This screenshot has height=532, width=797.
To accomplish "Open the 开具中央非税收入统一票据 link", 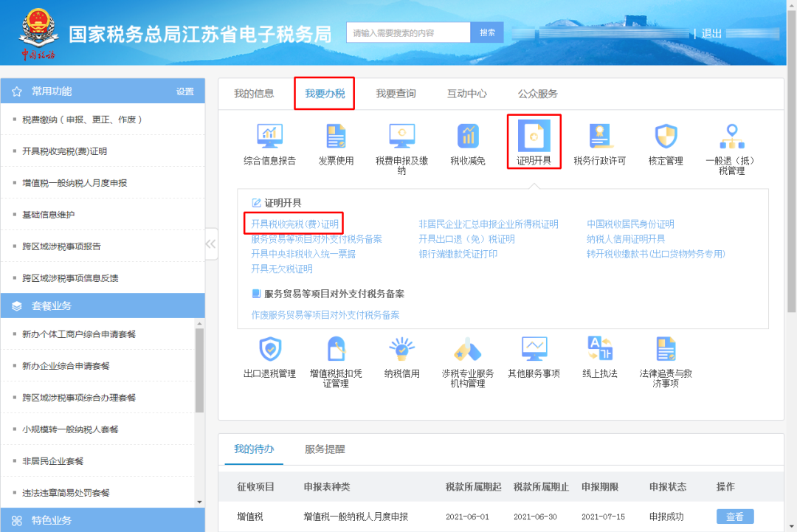I will click(x=303, y=254).
